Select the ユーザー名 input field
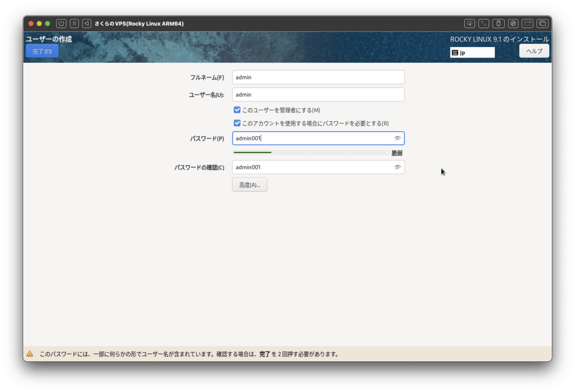Screen dimensions: 575x392 pos(318,94)
